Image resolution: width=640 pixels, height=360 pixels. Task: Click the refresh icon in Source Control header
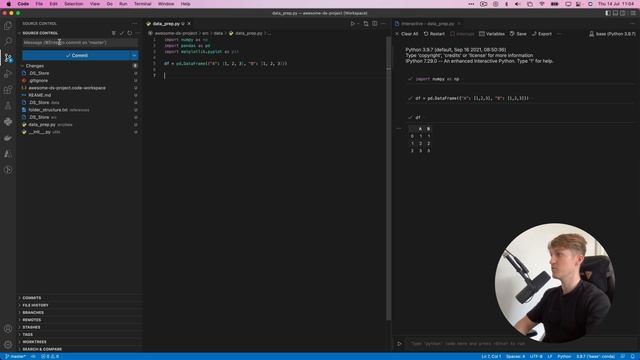coord(130,33)
